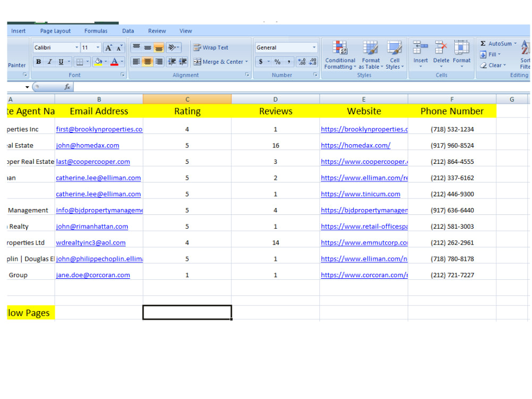Apply red Font Color
Screen dimensions: 532x399
pyautogui.click(x=114, y=62)
